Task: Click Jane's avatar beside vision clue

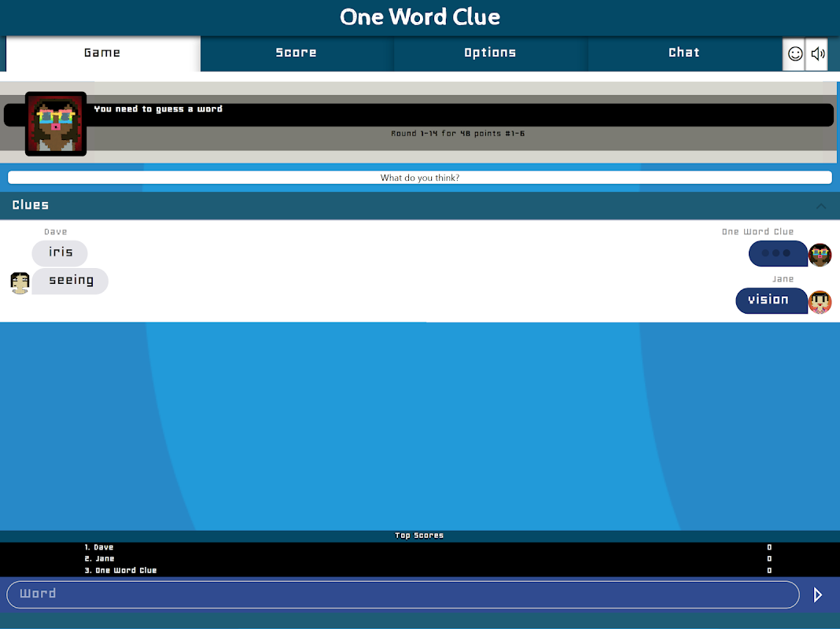Action: [820, 302]
